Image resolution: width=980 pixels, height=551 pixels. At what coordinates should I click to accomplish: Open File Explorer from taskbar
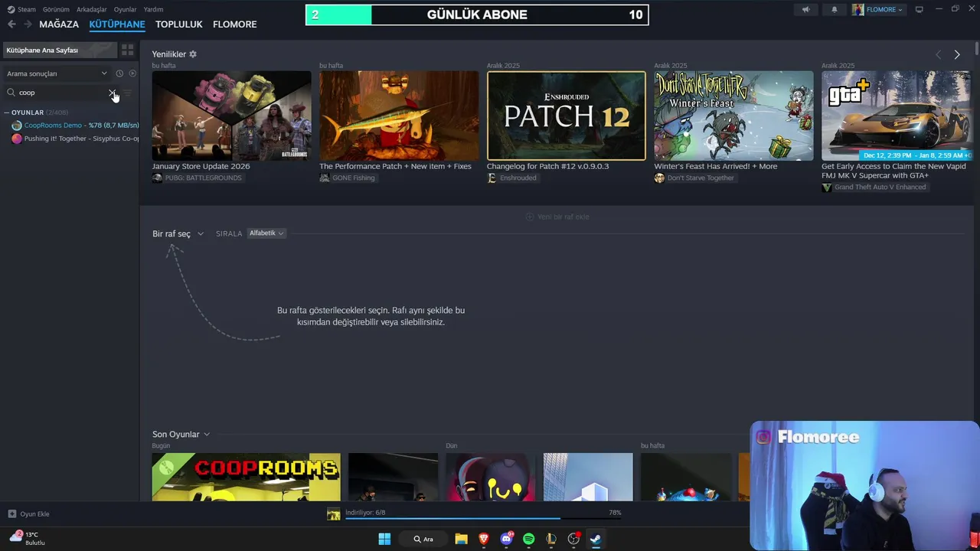pos(461,539)
